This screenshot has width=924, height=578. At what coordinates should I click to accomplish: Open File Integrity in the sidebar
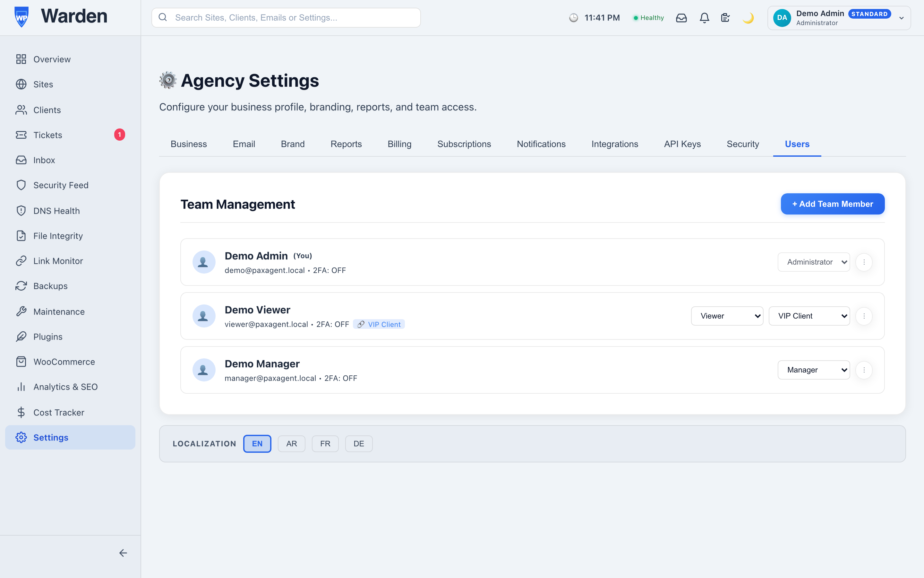click(70, 236)
